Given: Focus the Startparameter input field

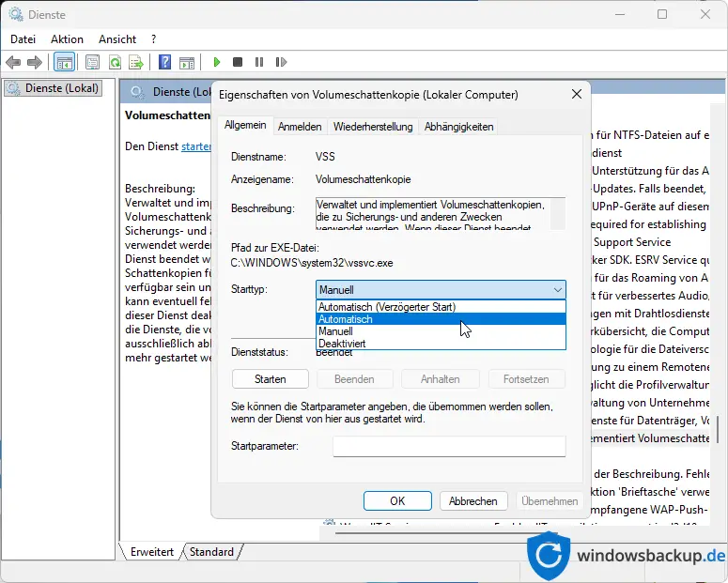Looking at the screenshot, I should (x=449, y=446).
